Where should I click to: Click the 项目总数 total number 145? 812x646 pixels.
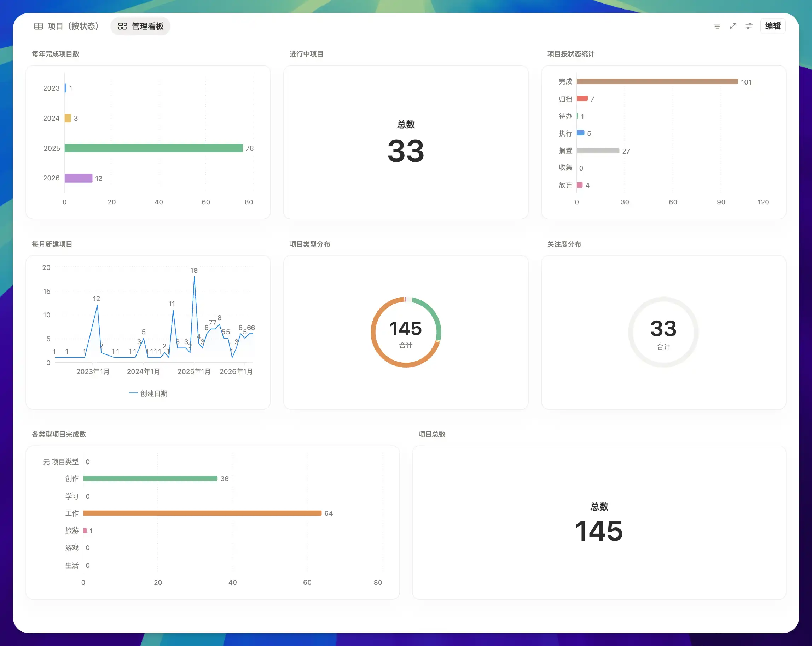pos(598,531)
